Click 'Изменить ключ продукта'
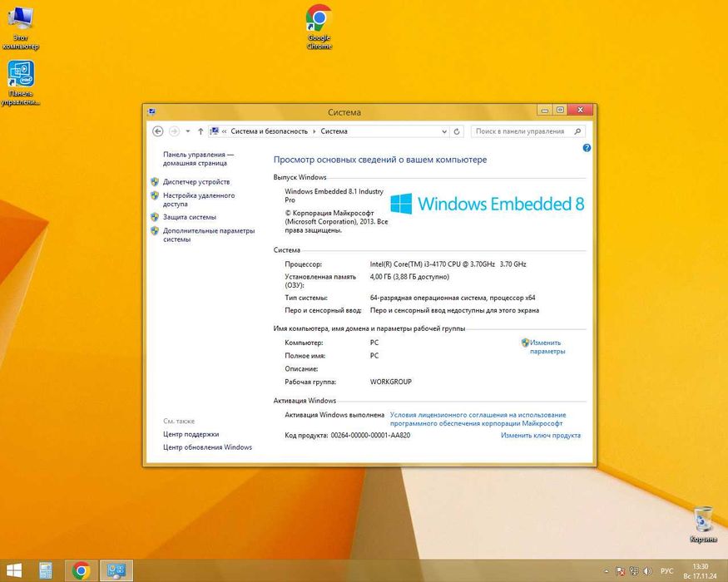This screenshot has width=728, height=582. click(x=541, y=436)
